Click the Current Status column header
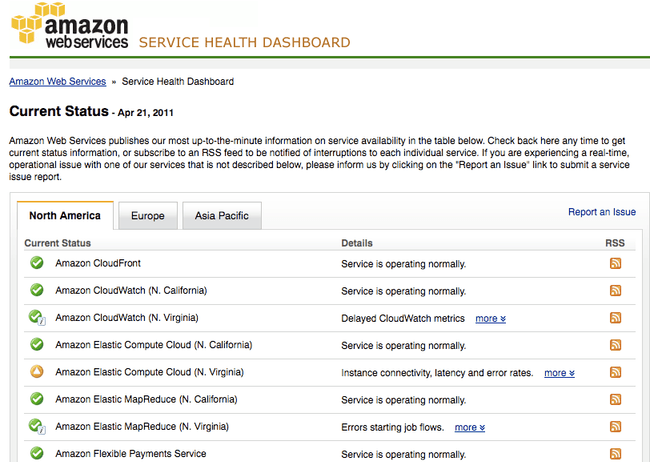 point(58,243)
